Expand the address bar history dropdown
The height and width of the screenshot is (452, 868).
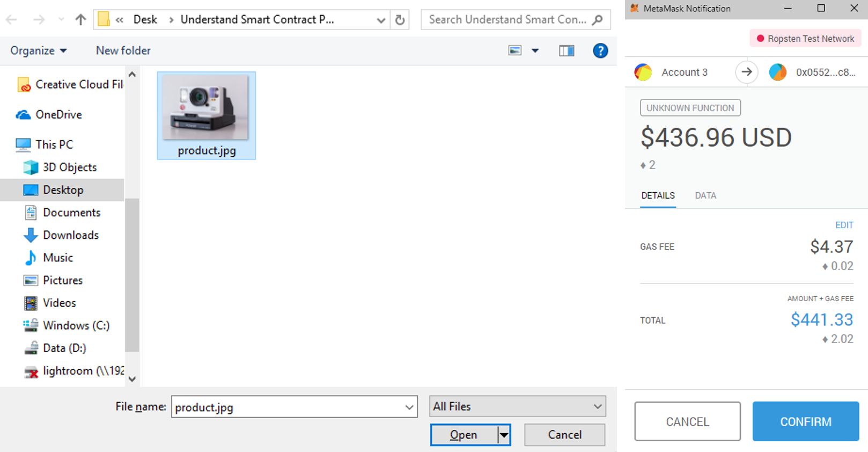381,20
